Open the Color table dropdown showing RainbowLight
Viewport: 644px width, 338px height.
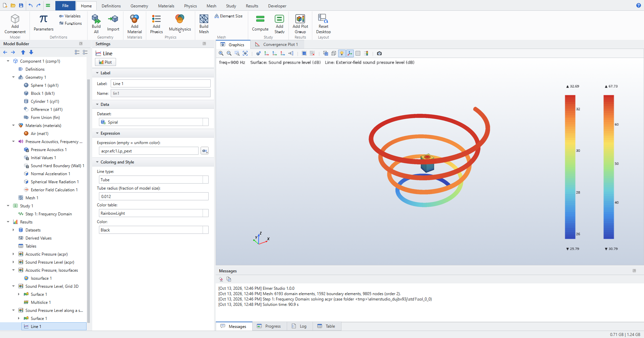(154, 213)
